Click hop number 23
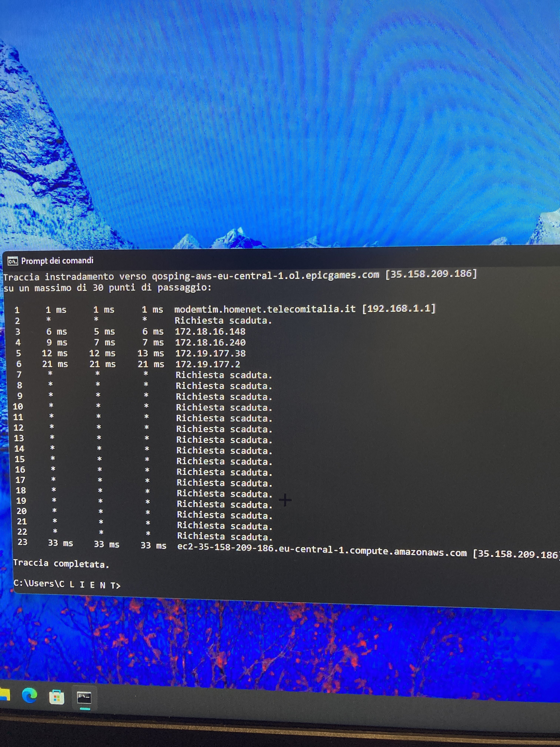 pos(22,542)
